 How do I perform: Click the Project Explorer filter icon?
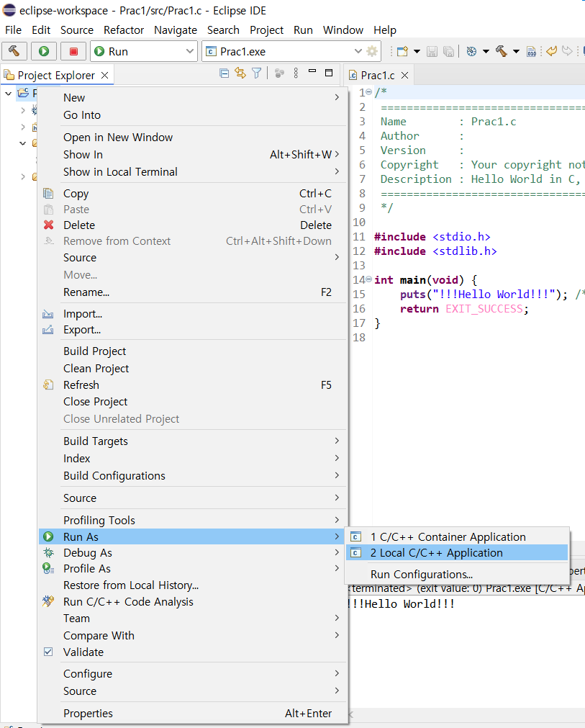tap(257, 73)
